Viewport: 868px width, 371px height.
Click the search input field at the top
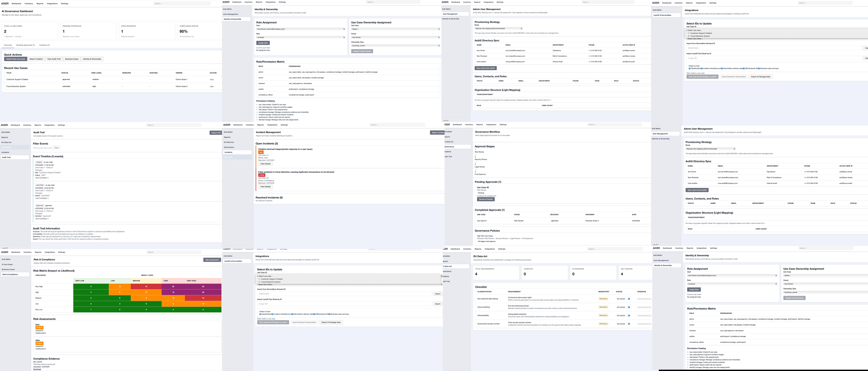click(x=182, y=3)
